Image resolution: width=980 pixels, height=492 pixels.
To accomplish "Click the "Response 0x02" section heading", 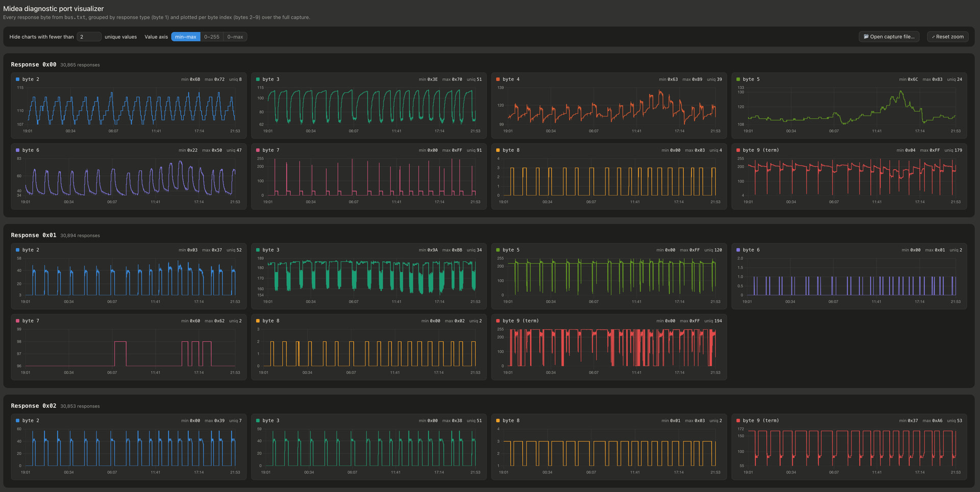I will (x=34, y=406).
